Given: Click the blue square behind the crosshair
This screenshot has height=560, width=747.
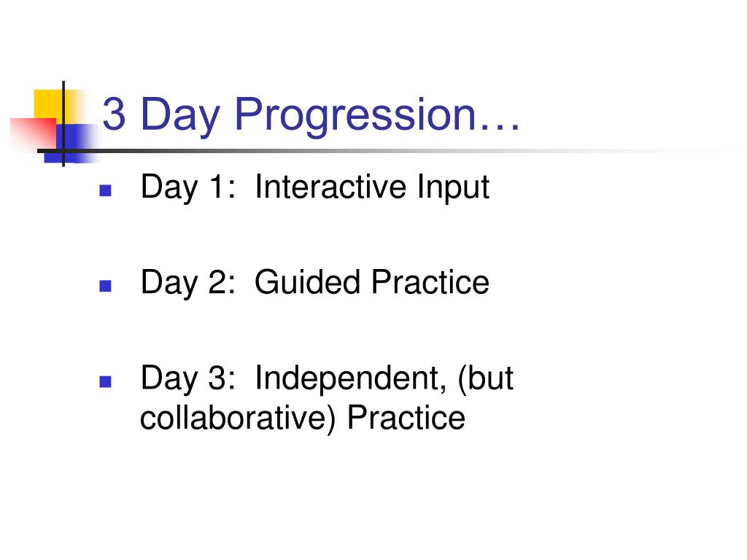Looking at the screenshot, I should pyautogui.click(x=71, y=144).
